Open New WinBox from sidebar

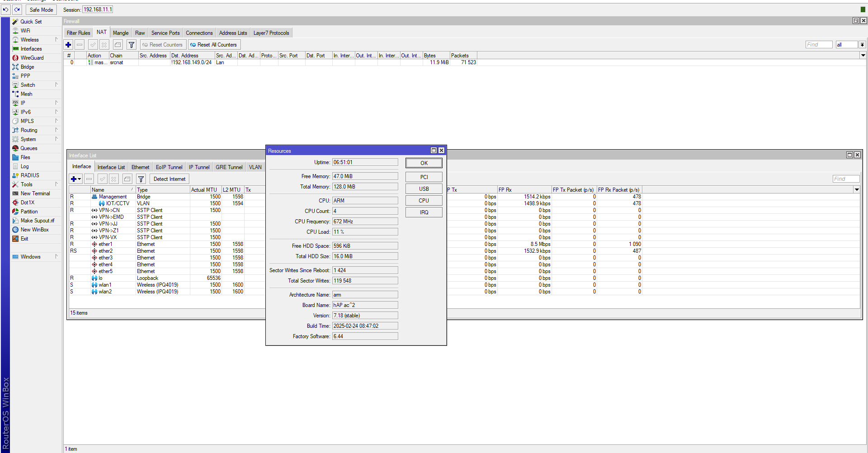(34, 230)
